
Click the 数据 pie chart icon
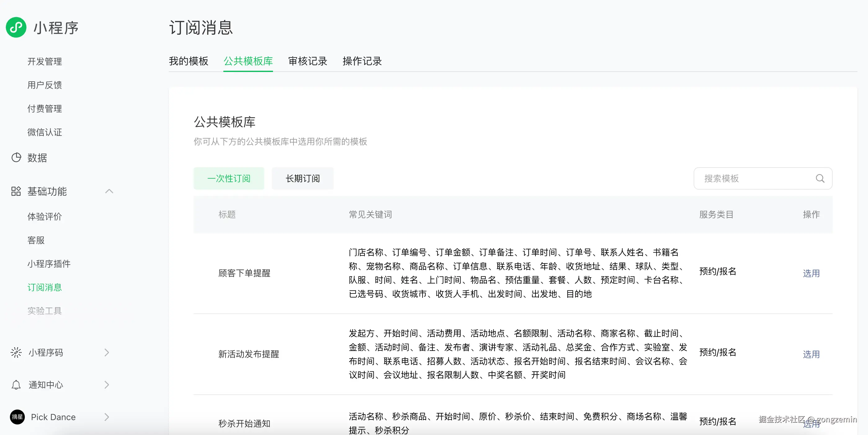16,157
